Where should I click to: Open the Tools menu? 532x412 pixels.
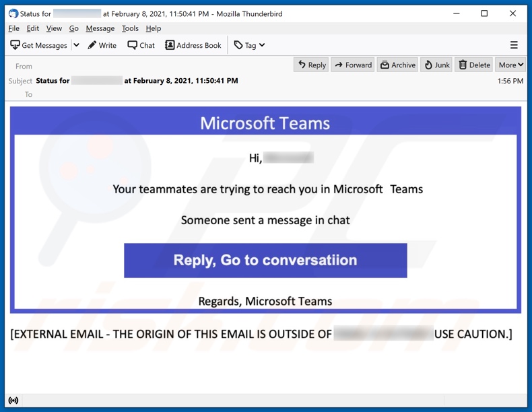pos(130,28)
